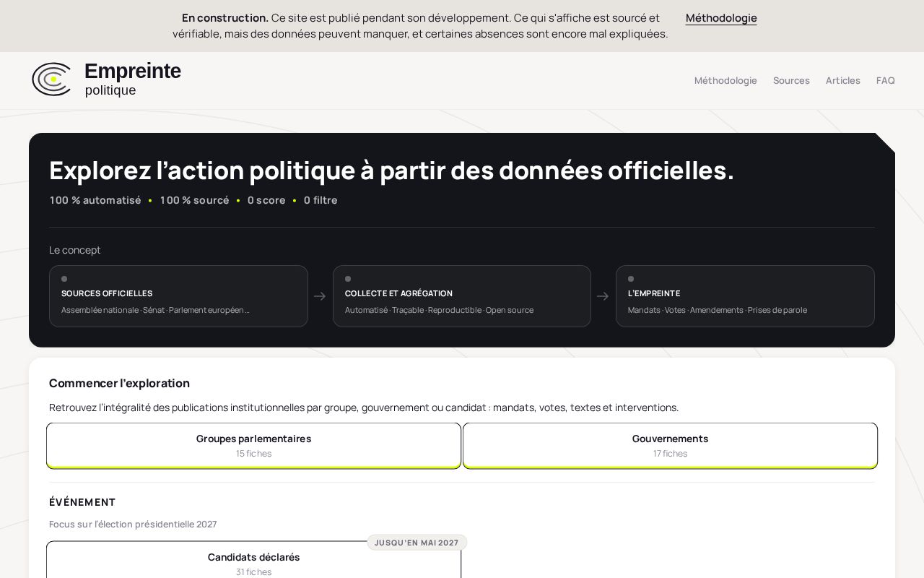Click the main headline 'Explorez l'action politique'
The width and height of the screenshot is (924, 578).
click(x=391, y=171)
